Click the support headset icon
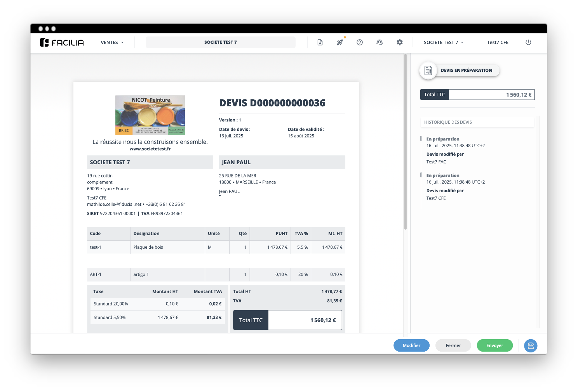Image resolution: width=578 pixels, height=392 pixels. pos(380,42)
